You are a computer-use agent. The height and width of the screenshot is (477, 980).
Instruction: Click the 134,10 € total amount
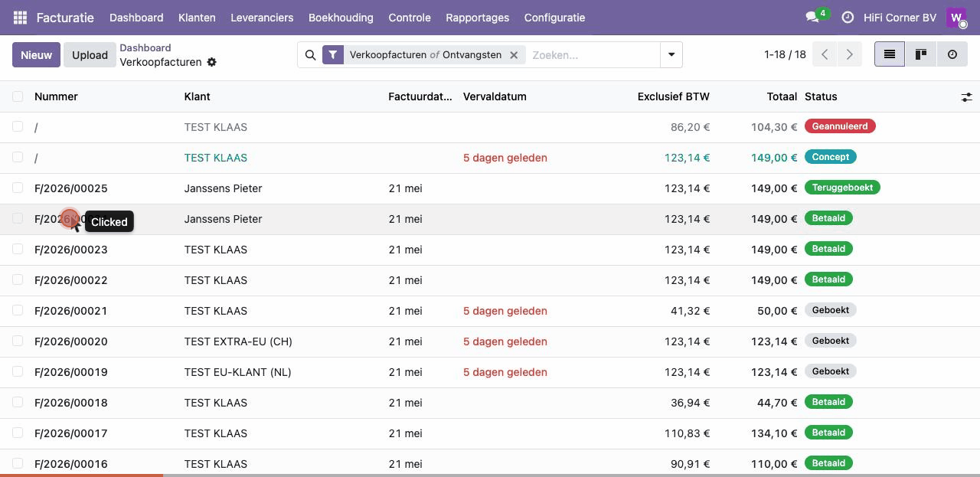point(774,433)
